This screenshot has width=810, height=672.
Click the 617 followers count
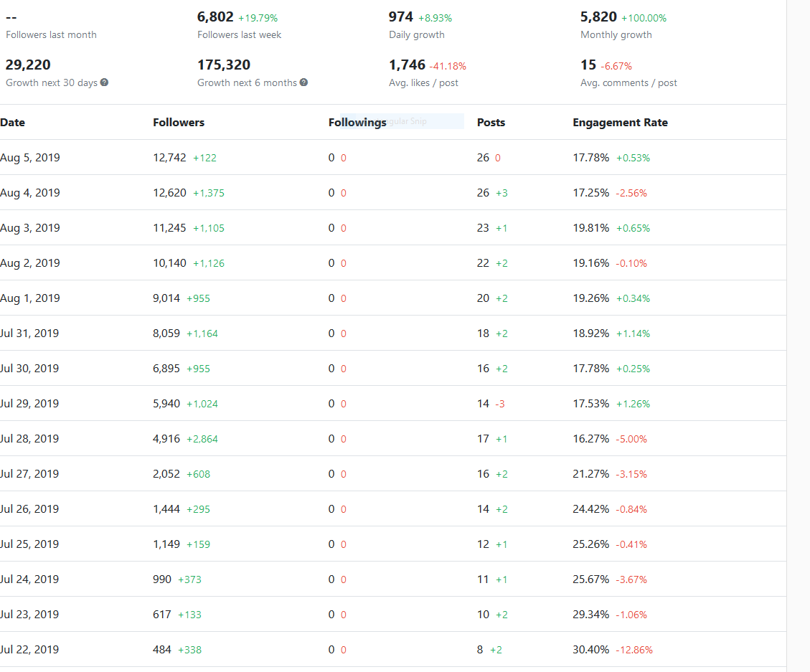(161, 614)
